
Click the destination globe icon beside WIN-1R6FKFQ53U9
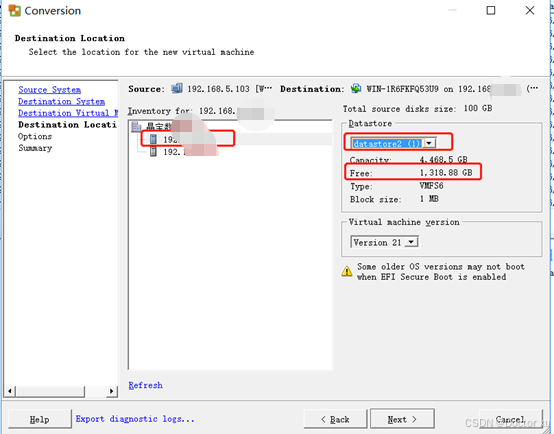coord(356,88)
